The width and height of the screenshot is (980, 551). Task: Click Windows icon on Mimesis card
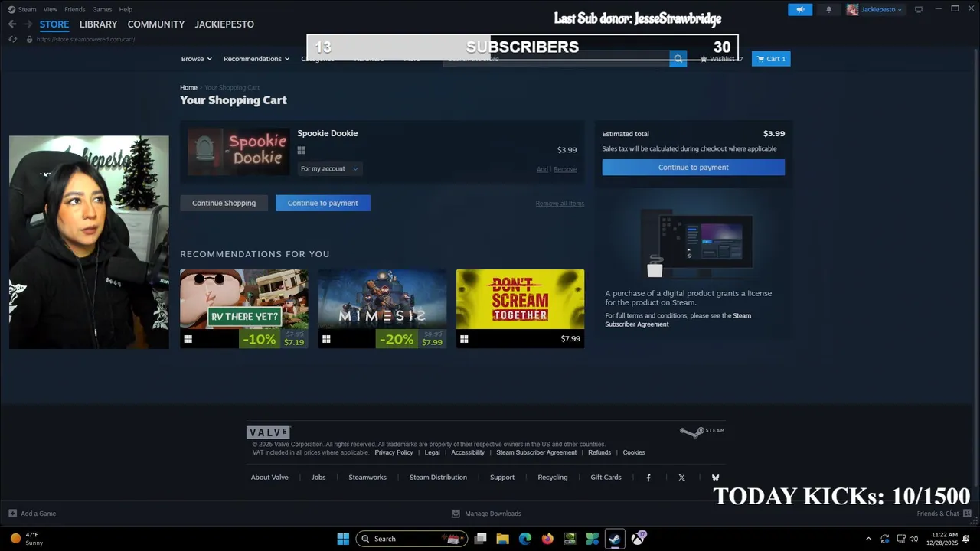(x=326, y=339)
